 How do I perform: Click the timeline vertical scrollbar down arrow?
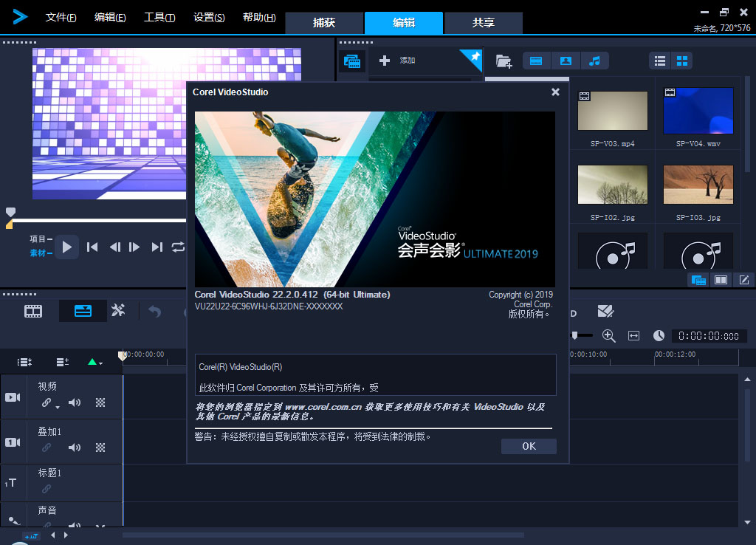[747, 522]
